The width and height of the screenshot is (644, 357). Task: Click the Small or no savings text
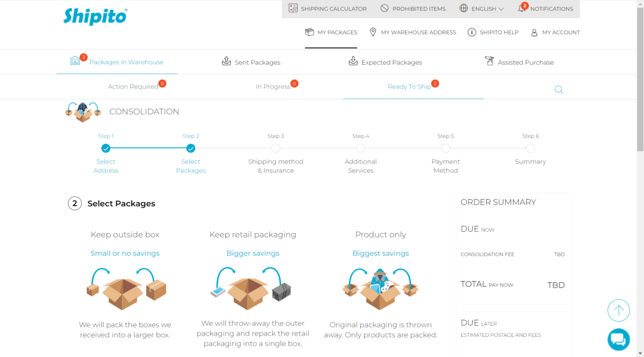(125, 253)
